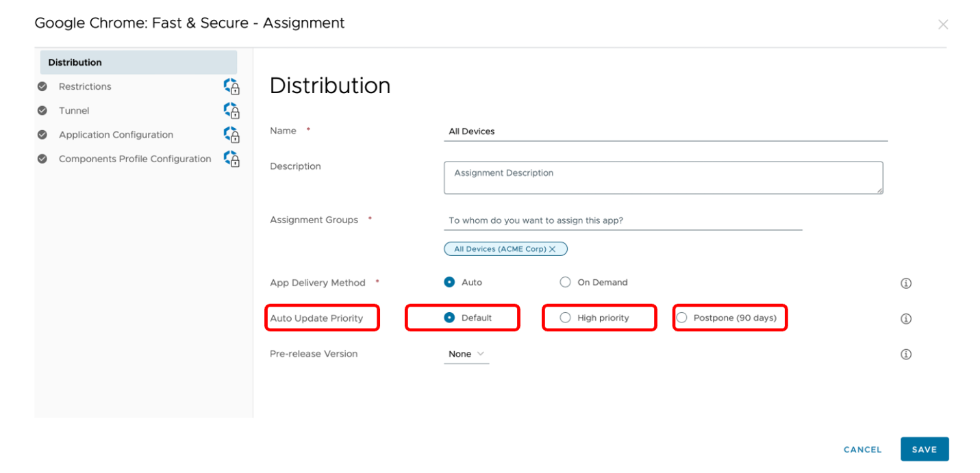Remove the All Devices (ACME Corp) tag
The image size is (980, 473).
553,249
